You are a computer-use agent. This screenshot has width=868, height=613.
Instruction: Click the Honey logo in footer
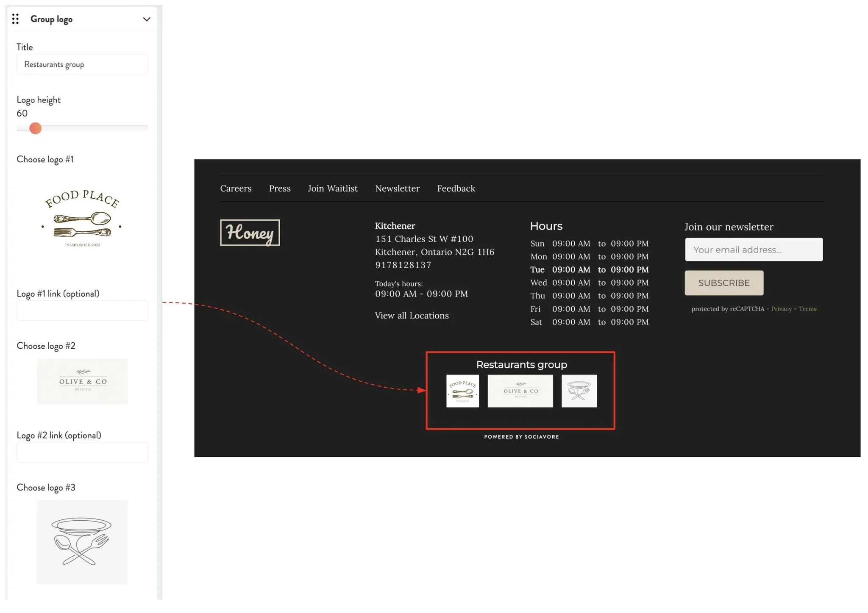coord(250,233)
